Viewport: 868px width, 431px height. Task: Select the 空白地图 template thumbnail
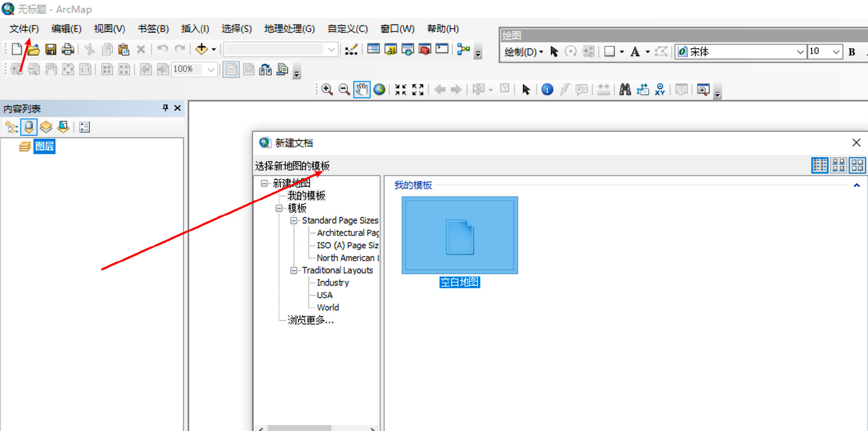(x=460, y=235)
